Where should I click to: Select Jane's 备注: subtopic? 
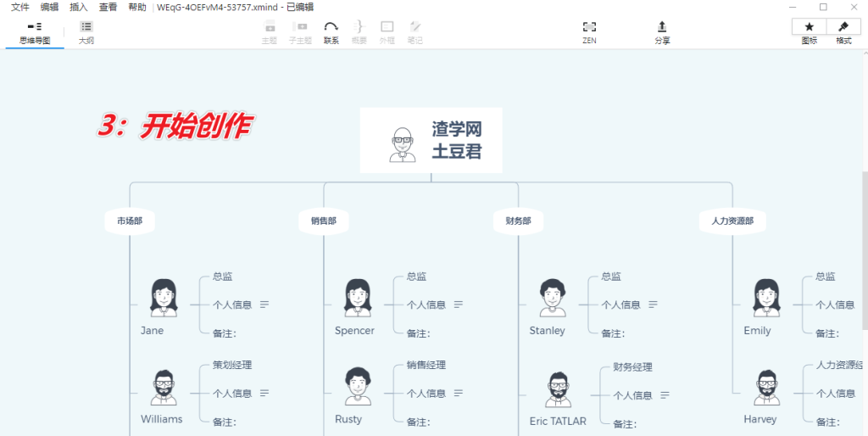[225, 333]
